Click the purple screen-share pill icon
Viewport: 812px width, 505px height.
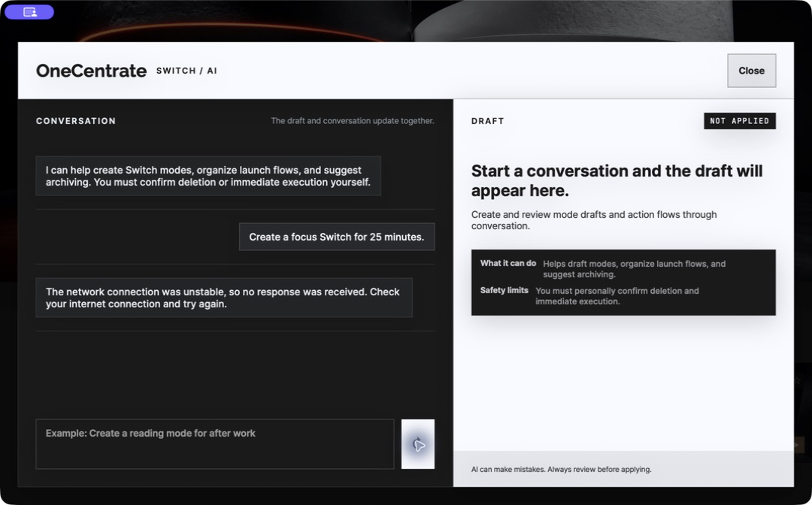29,12
